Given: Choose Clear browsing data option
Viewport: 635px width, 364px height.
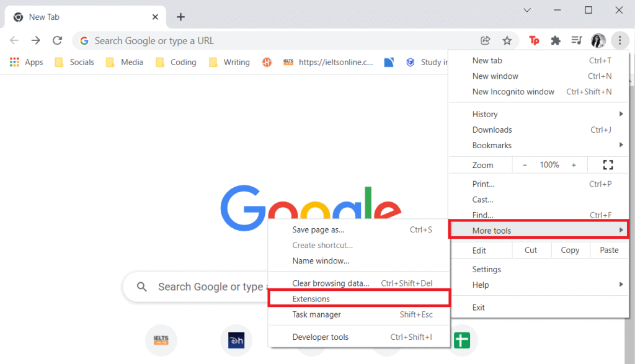Looking at the screenshot, I should coord(331,283).
